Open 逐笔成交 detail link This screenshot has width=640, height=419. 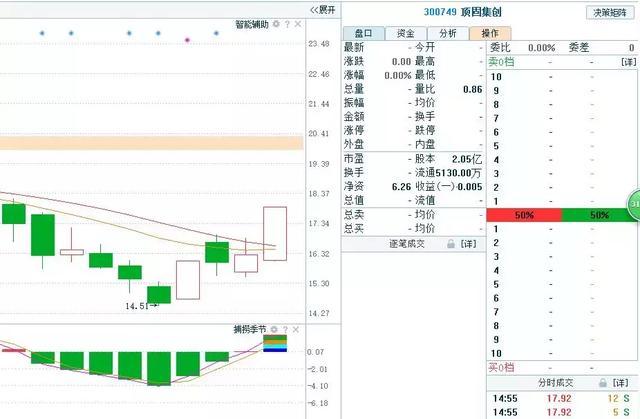pyautogui.click(x=469, y=244)
